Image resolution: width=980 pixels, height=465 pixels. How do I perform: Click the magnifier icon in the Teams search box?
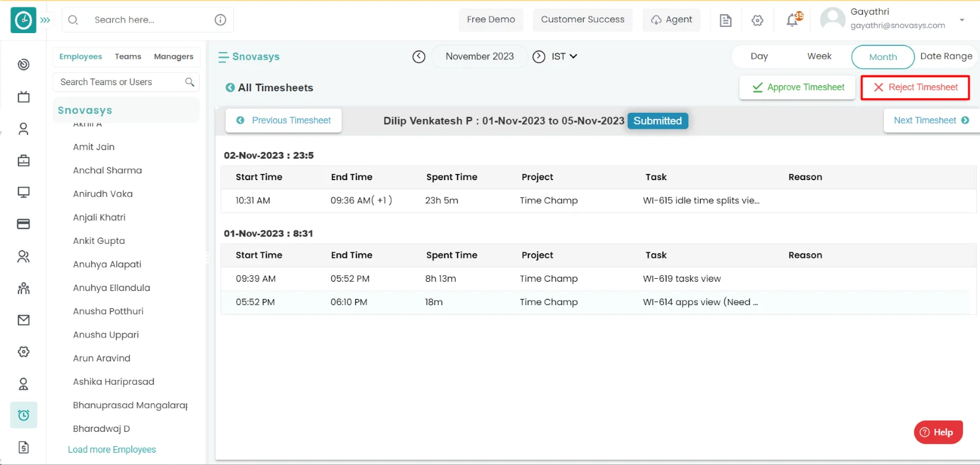click(x=190, y=82)
